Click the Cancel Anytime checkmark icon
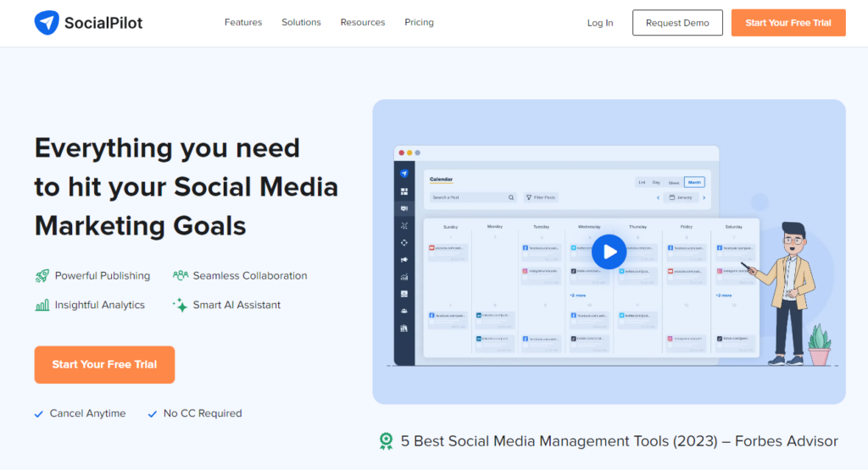Screen dimensions: 868x470 pos(39,414)
